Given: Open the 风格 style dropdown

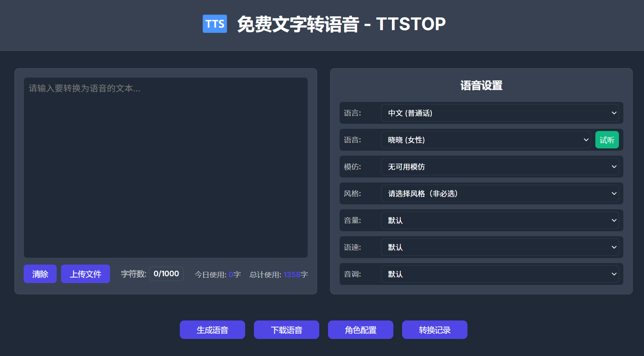Looking at the screenshot, I should [x=500, y=193].
